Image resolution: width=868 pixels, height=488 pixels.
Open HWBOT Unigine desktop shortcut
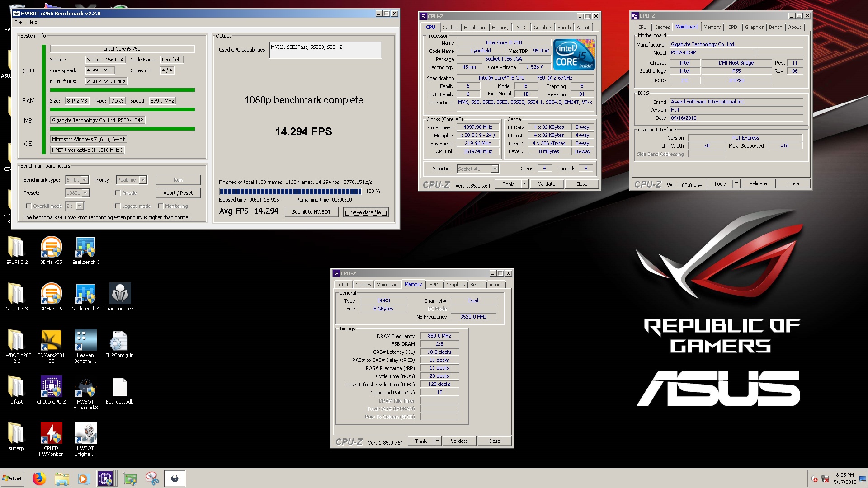pos(85,440)
